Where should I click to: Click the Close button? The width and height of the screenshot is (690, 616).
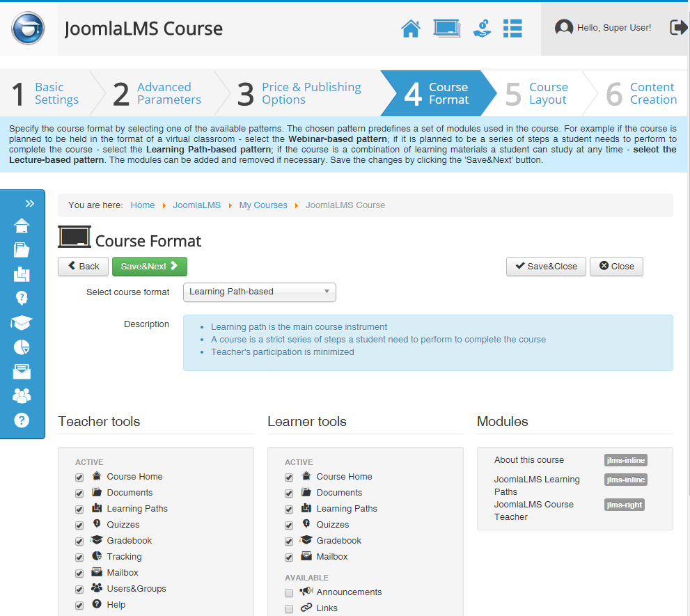tap(616, 266)
